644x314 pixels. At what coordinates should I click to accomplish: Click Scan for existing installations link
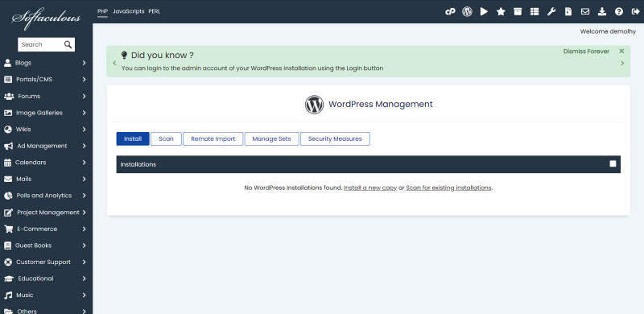(448, 188)
